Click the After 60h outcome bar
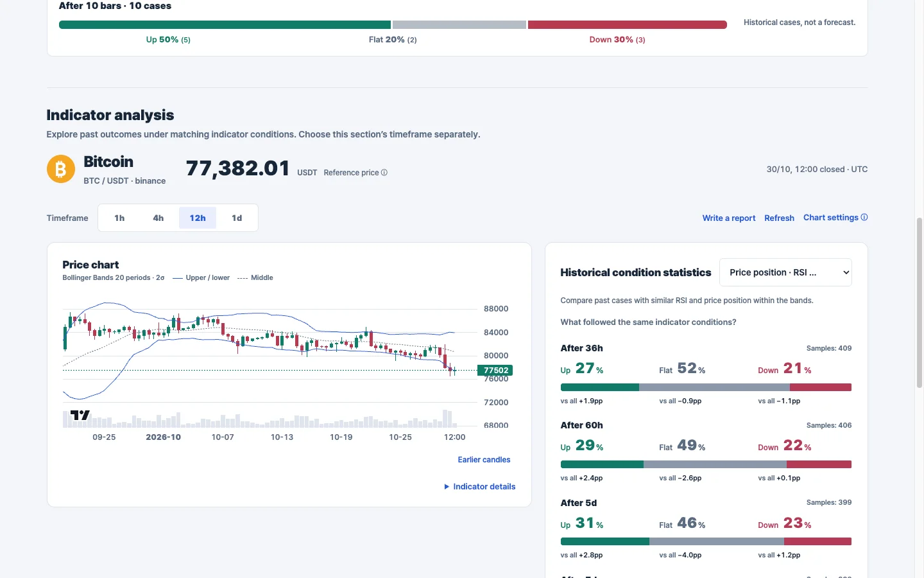 706,464
